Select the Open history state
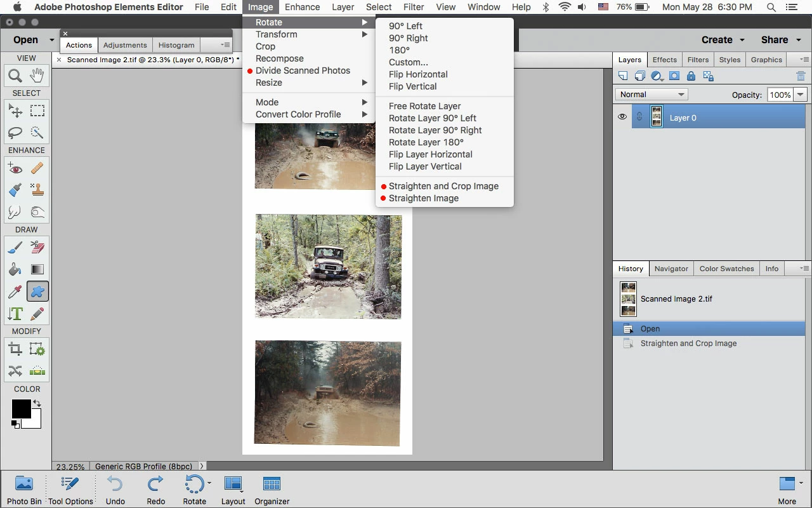Screen dimensions: 812x508 pyautogui.click(x=709, y=328)
